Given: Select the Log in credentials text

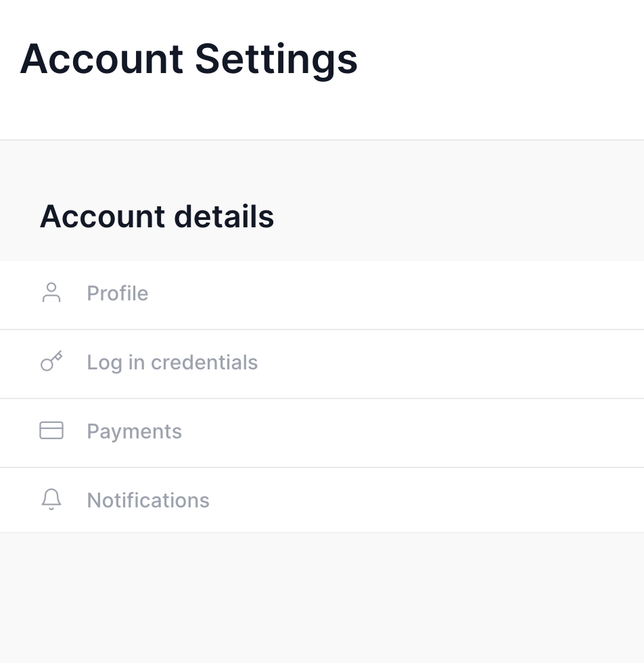Looking at the screenshot, I should [x=172, y=363].
